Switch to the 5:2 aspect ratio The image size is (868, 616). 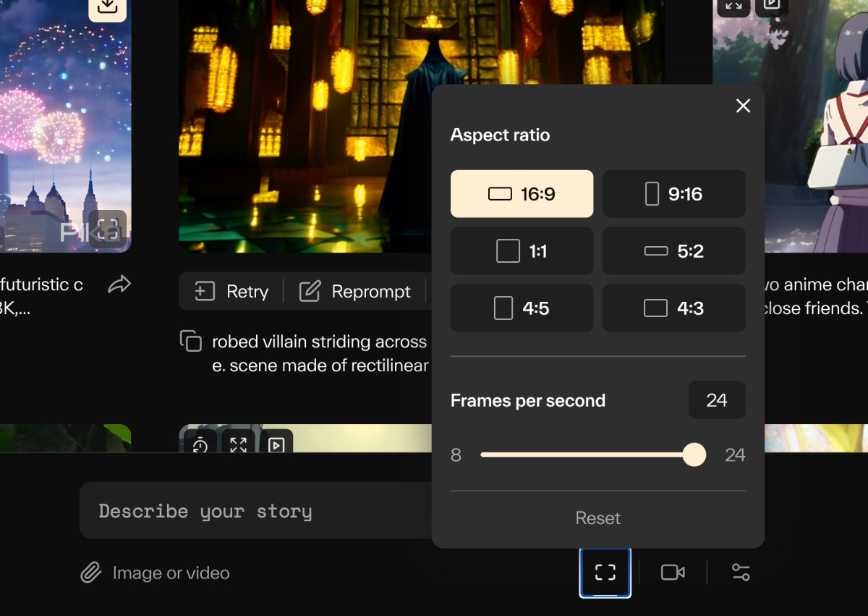click(x=674, y=251)
